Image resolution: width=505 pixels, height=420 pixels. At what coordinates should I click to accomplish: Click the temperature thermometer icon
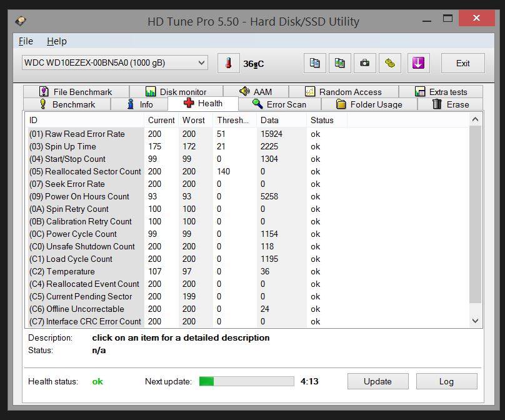(x=228, y=63)
